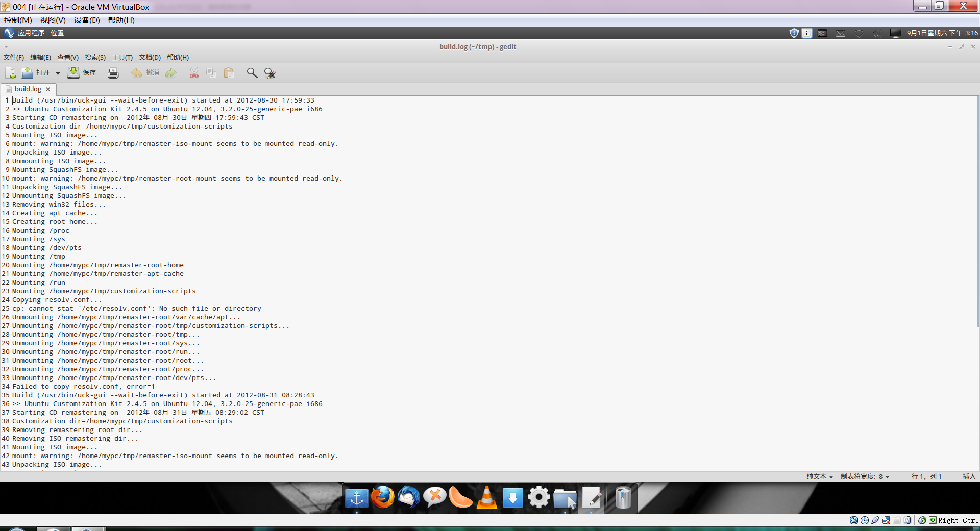Click the Open file toolbar button
Viewport: 980px width, 531px height.
pyautogui.click(x=36, y=73)
